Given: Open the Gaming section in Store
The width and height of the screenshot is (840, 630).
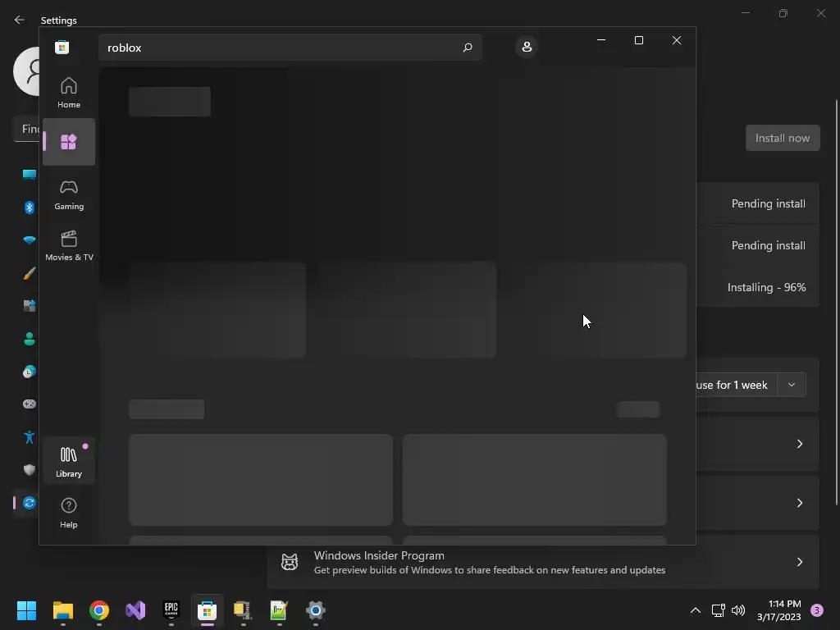Looking at the screenshot, I should click(69, 194).
